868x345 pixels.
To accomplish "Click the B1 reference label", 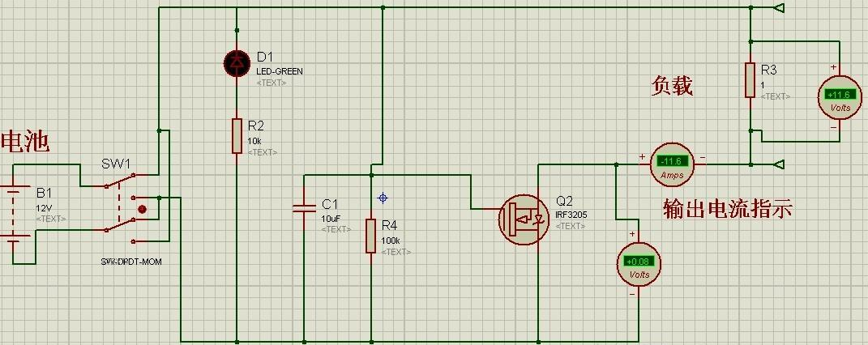I will pyautogui.click(x=44, y=194).
